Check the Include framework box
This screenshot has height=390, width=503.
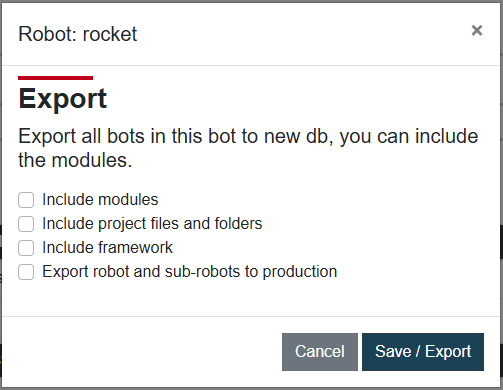click(26, 248)
